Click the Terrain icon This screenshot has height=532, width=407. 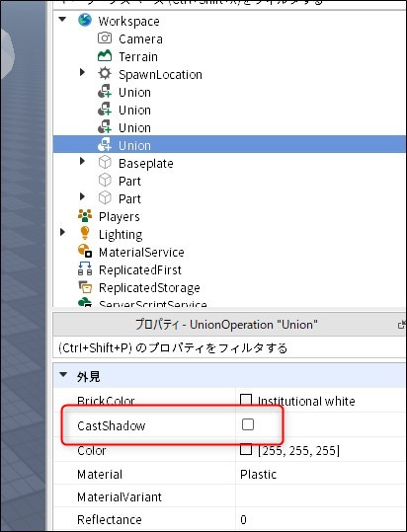(105, 55)
